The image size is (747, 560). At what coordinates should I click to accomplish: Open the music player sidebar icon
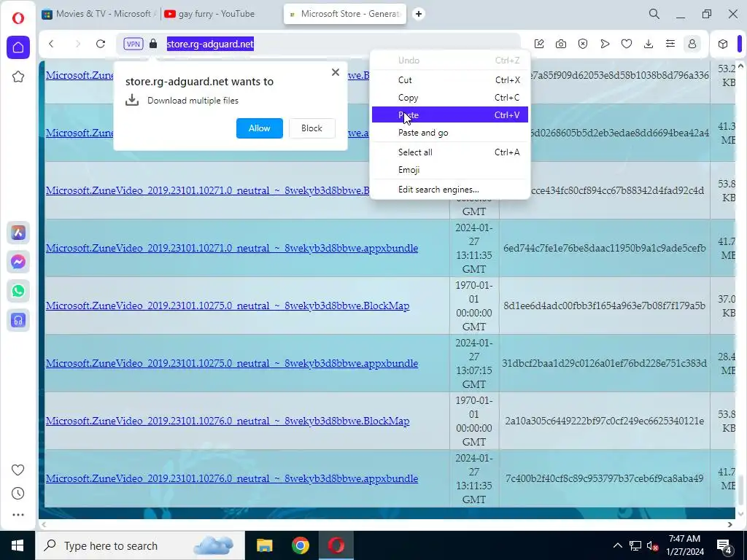click(x=18, y=320)
